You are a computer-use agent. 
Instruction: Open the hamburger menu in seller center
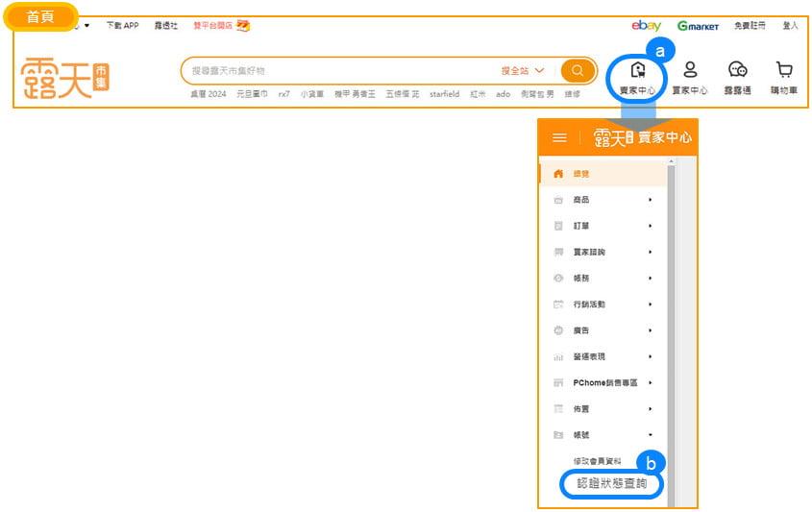[x=559, y=137]
